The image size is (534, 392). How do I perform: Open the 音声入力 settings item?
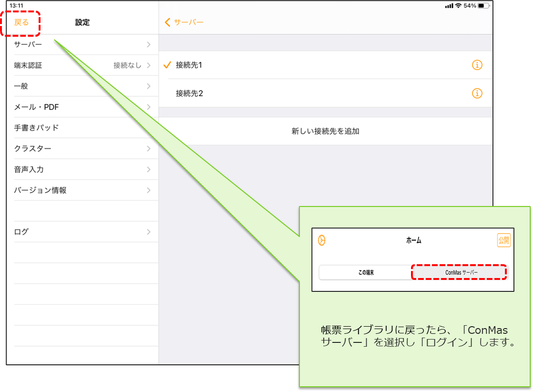click(82, 169)
